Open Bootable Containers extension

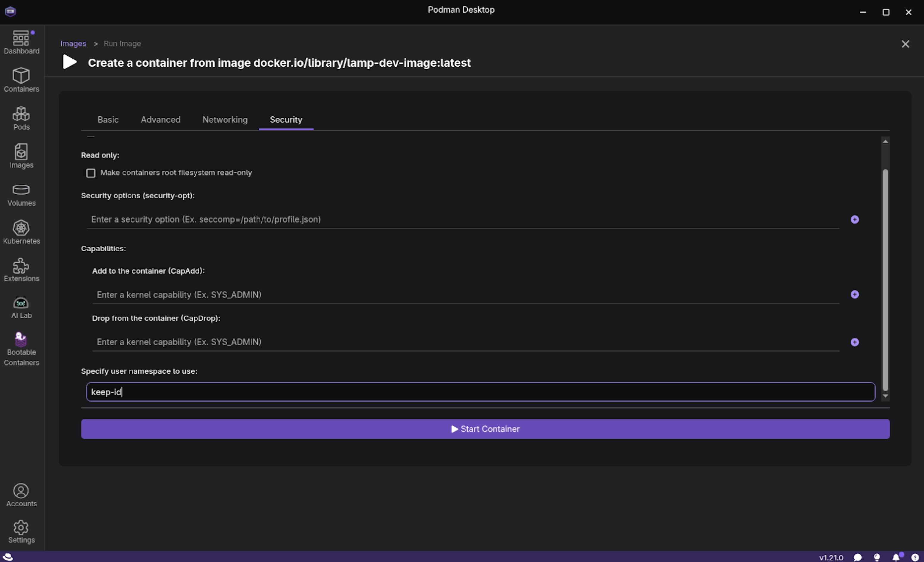coord(21,349)
